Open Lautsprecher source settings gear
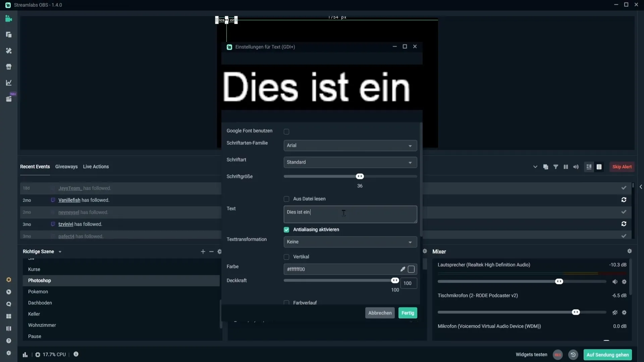Image resolution: width=644 pixels, height=362 pixels. click(x=624, y=282)
